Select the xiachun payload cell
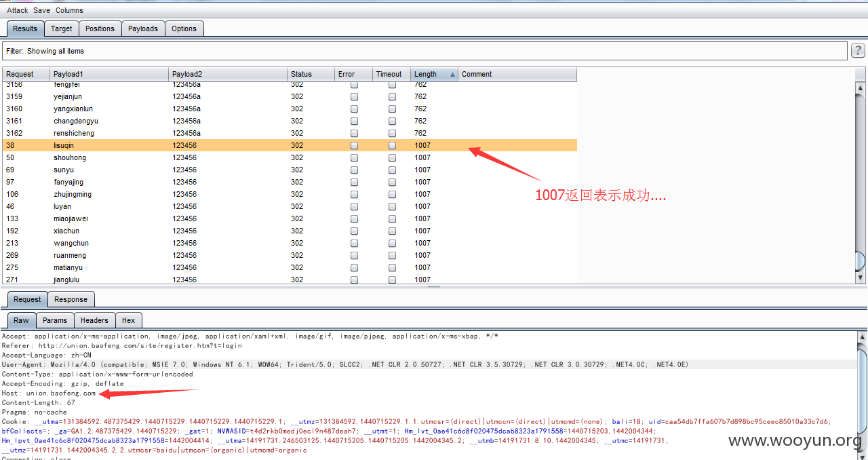The image size is (868, 460). click(x=109, y=231)
